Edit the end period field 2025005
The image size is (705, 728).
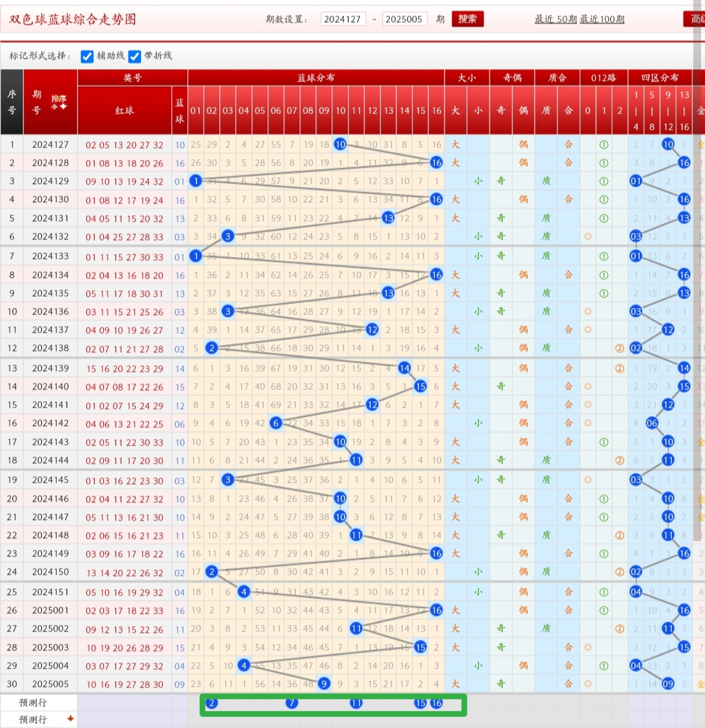point(404,19)
